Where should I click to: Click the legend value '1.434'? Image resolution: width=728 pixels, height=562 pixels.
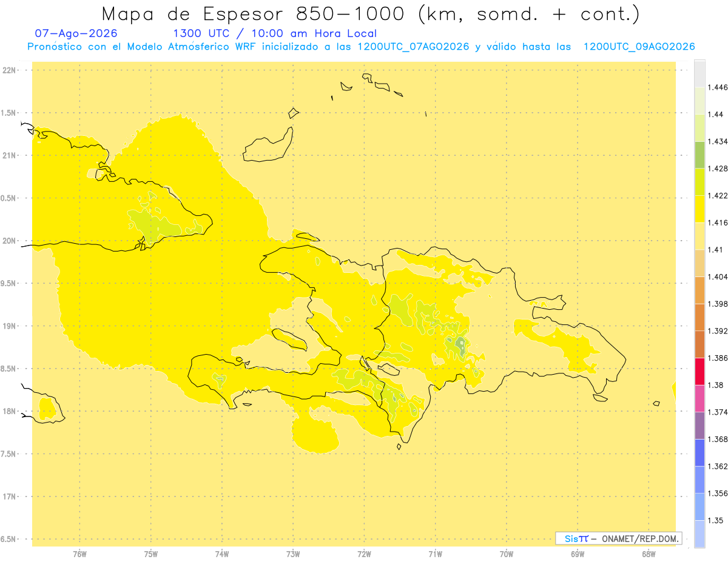(718, 141)
